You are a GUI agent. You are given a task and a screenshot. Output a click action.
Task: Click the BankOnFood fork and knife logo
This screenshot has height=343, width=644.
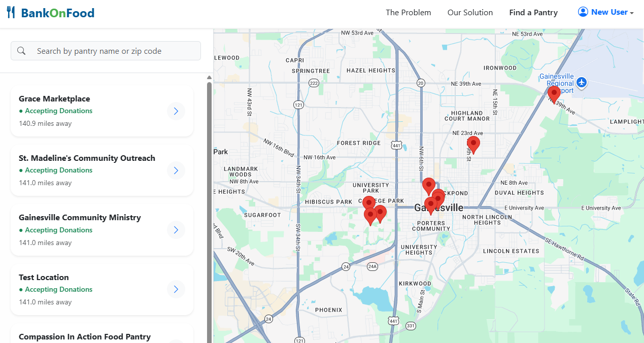click(x=11, y=13)
